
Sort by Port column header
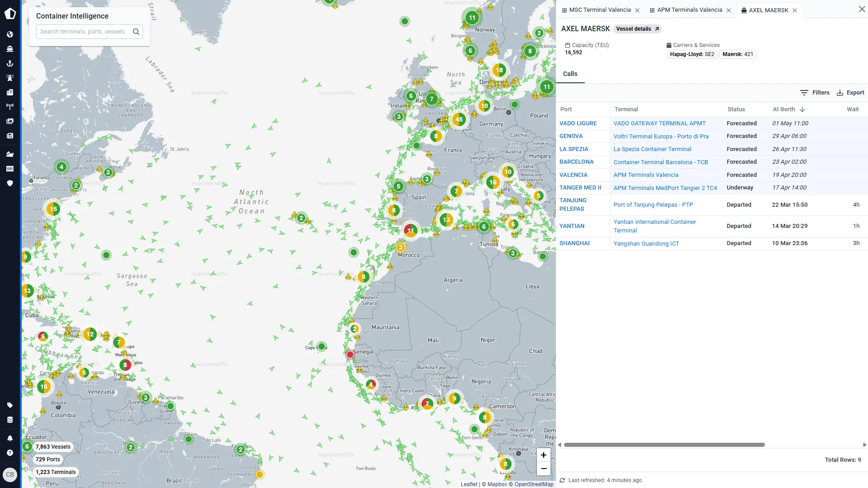point(566,109)
